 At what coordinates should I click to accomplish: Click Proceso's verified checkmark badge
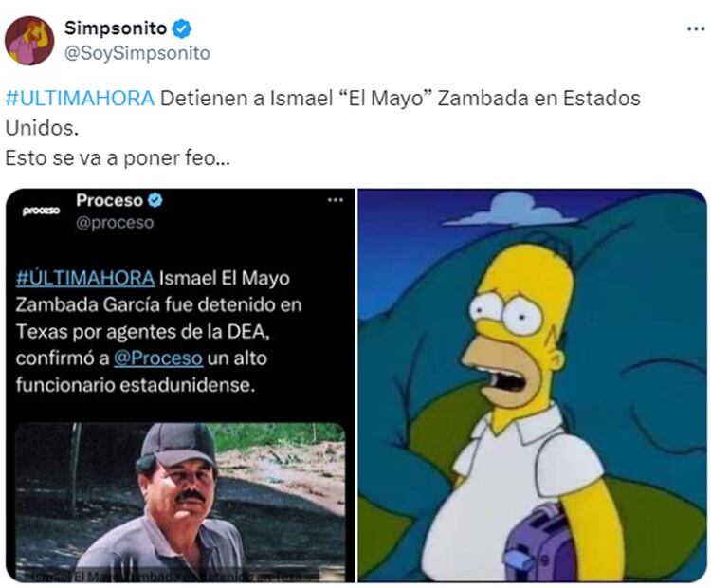pyautogui.click(x=155, y=200)
